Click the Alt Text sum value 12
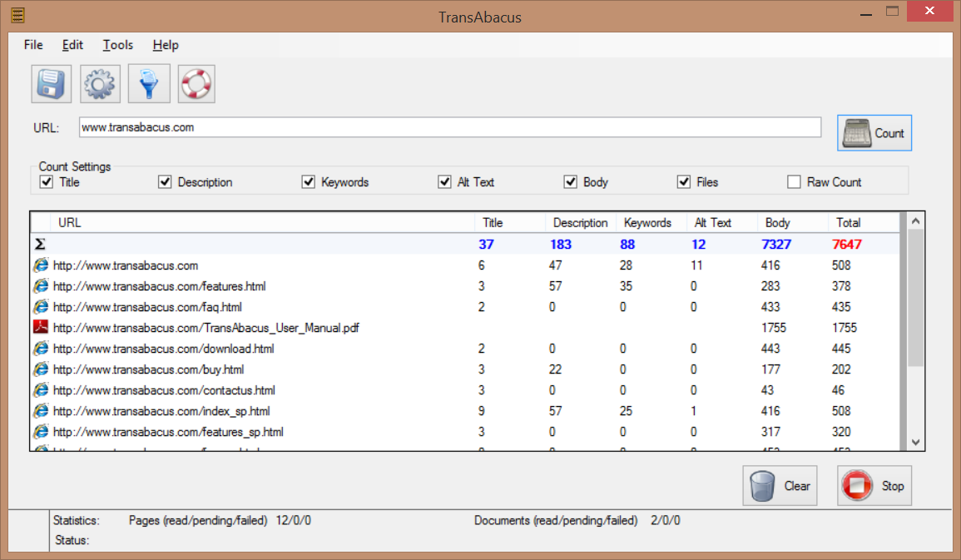Image resolution: width=961 pixels, height=560 pixels. point(699,244)
